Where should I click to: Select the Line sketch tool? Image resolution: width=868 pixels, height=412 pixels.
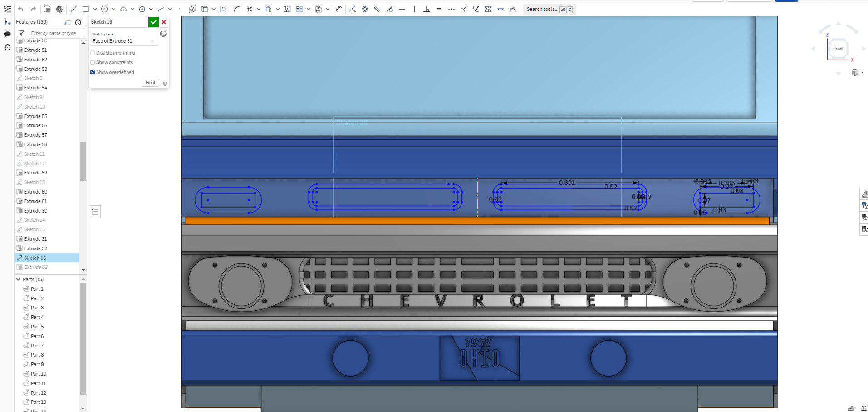click(x=73, y=9)
